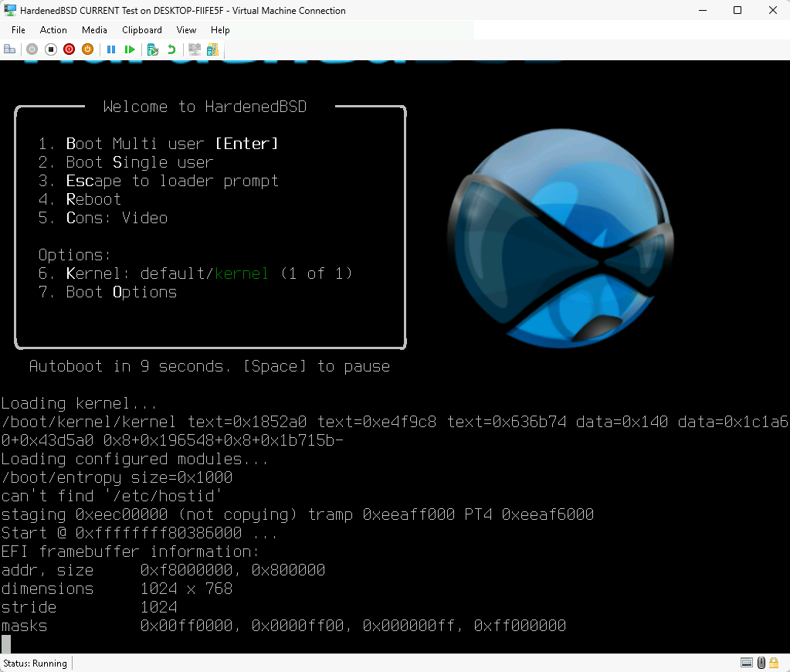Save VM state with the orange power icon
This screenshot has height=672, width=790.
[88, 49]
